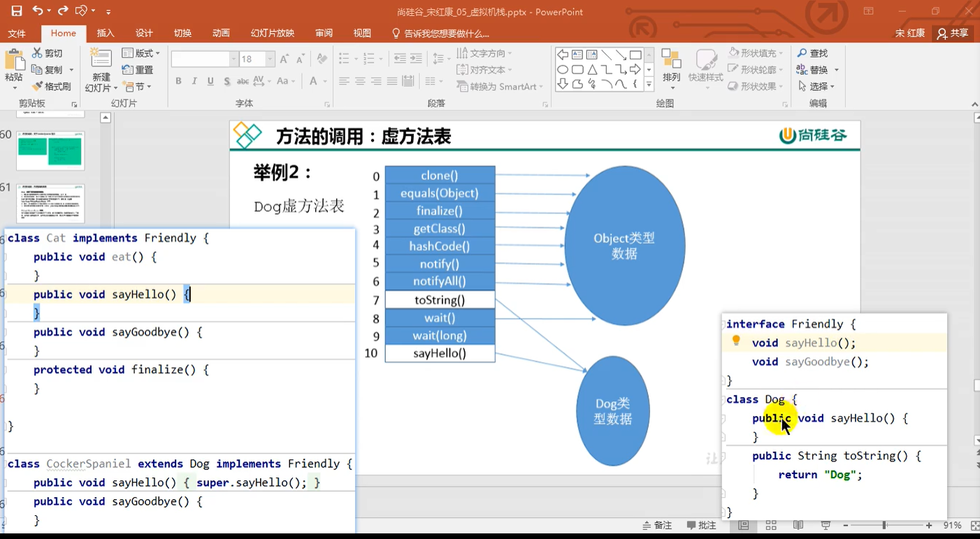The height and width of the screenshot is (539, 980).
Task: Click the Tell Me search box
Action: [440, 34]
